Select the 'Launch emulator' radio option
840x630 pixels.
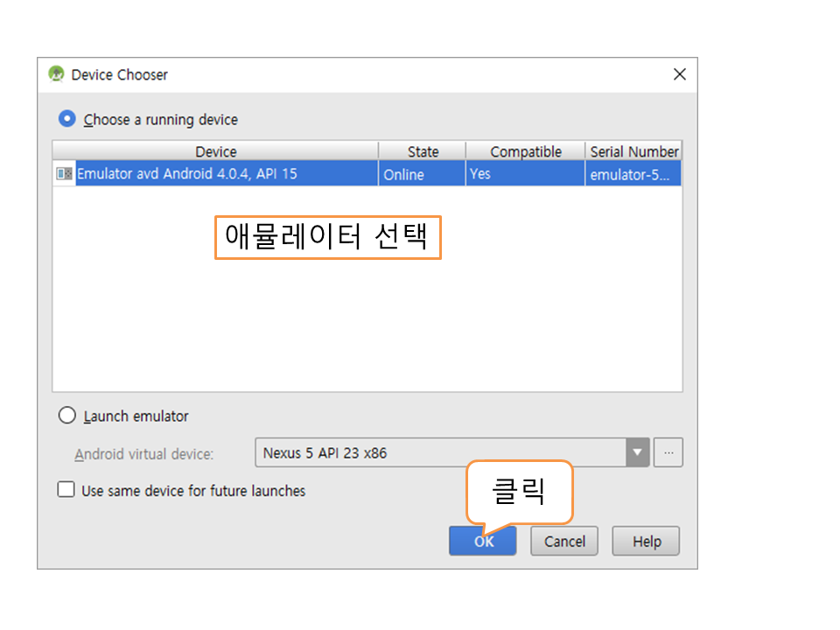[x=67, y=416]
